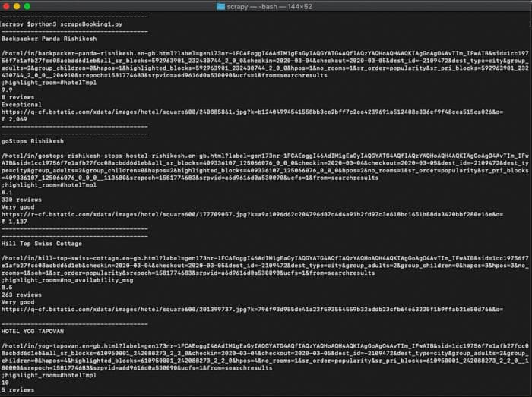Click the image URL containing 177709857.jpg
532x397 pixels.
[252, 214]
